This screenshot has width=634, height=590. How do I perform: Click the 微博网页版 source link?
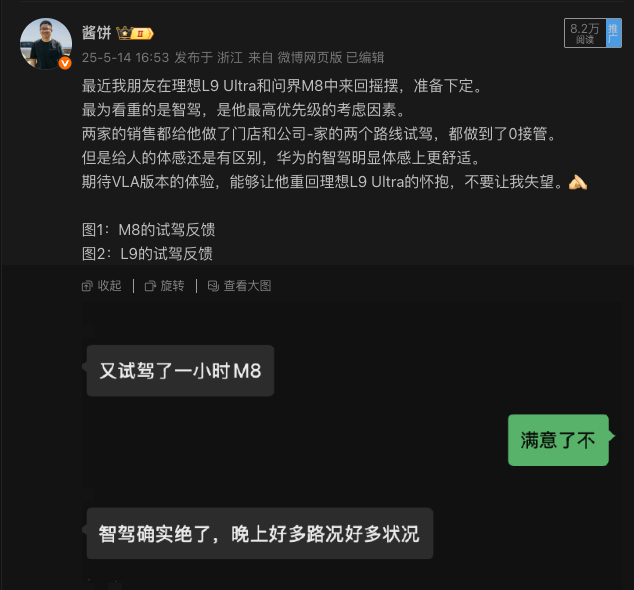click(x=310, y=57)
